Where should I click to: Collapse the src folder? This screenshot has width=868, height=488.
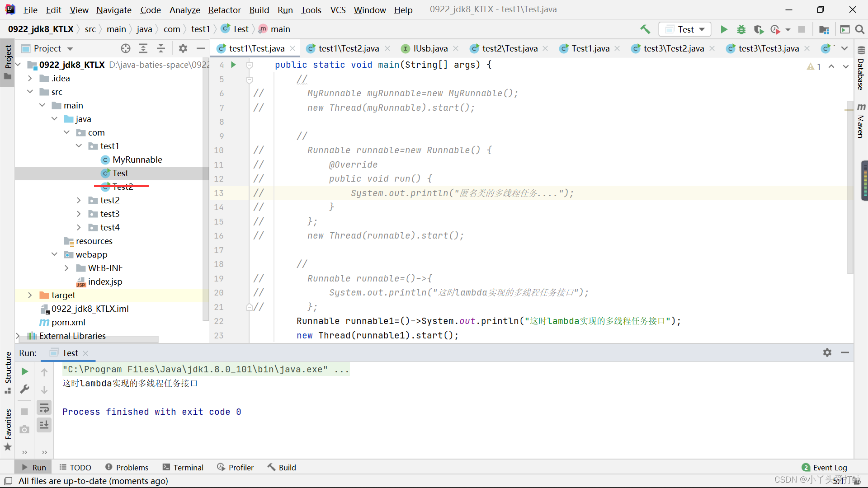pyautogui.click(x=30, y=92)
